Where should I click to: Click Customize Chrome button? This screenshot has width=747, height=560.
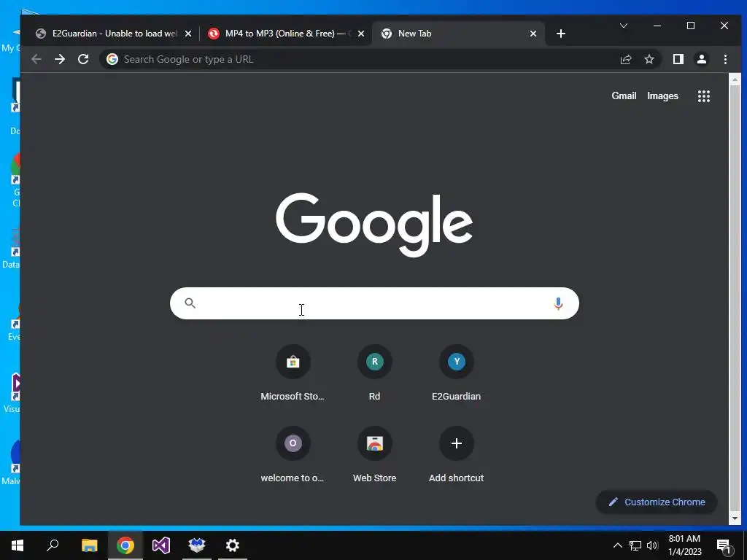tap(657, 502)
